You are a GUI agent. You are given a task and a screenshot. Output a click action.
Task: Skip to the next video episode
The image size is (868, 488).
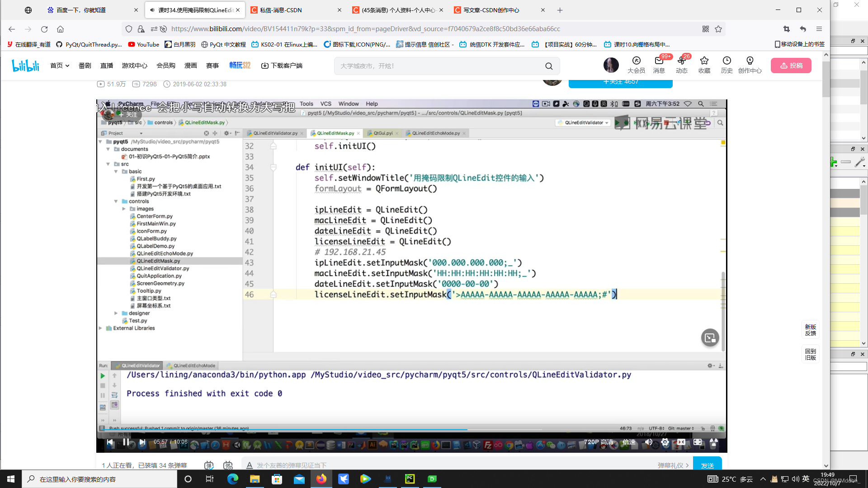click(142, 442)
